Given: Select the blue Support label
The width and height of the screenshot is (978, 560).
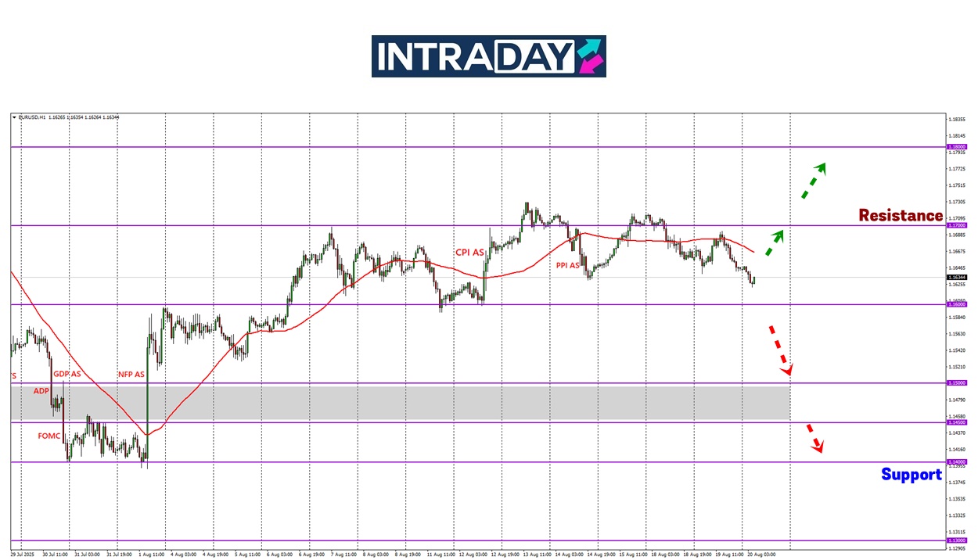Looking at the screenshot, I should pyautogui.click(x=911, y=474).
